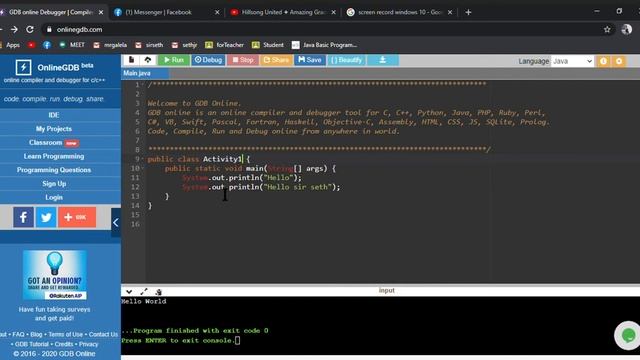Open My Projects in sidebar

pos(54,129)
